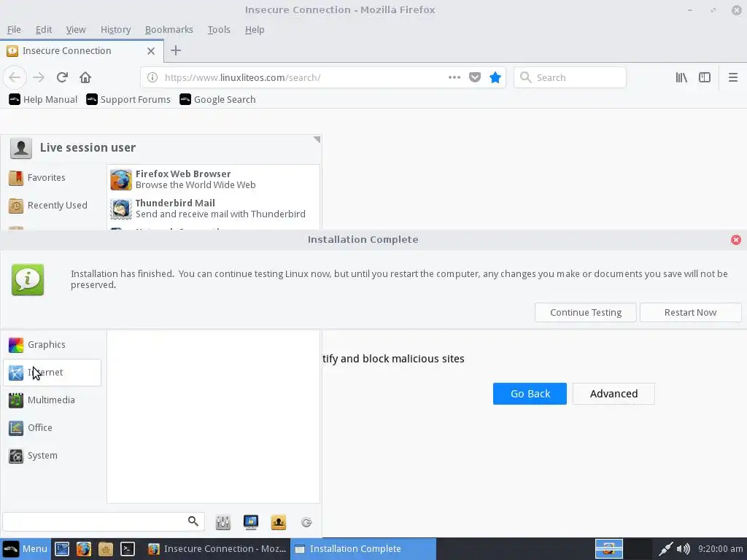747x560 pixels.
Task: Click Live session user avatar
Action: point(21,148)
